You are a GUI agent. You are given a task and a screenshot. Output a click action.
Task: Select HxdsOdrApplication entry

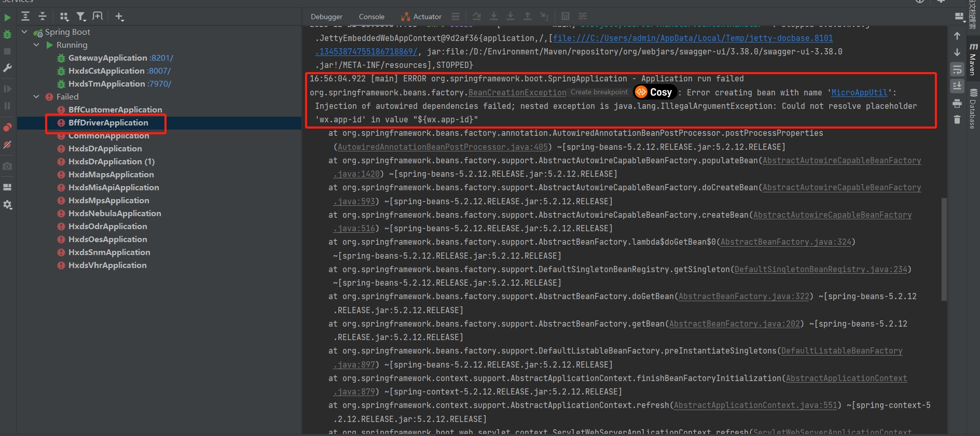[x=108, y=226]
